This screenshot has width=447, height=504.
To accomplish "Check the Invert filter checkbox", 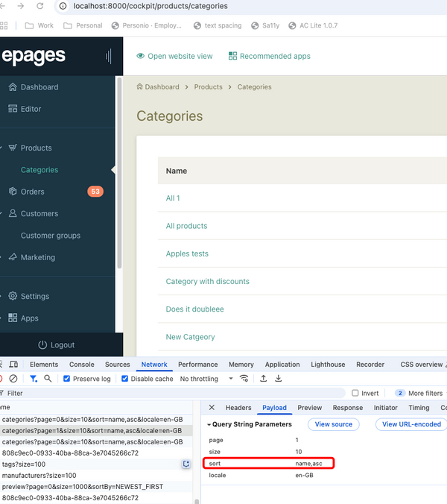I will pyautogui.click(x=355, y=393).
